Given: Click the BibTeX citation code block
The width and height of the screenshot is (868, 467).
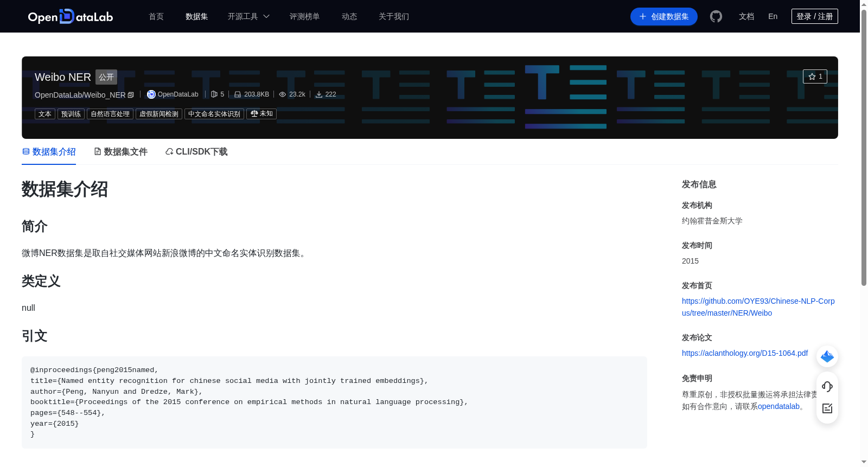Looking at the screenshot, I should click(x=334, y=402).
